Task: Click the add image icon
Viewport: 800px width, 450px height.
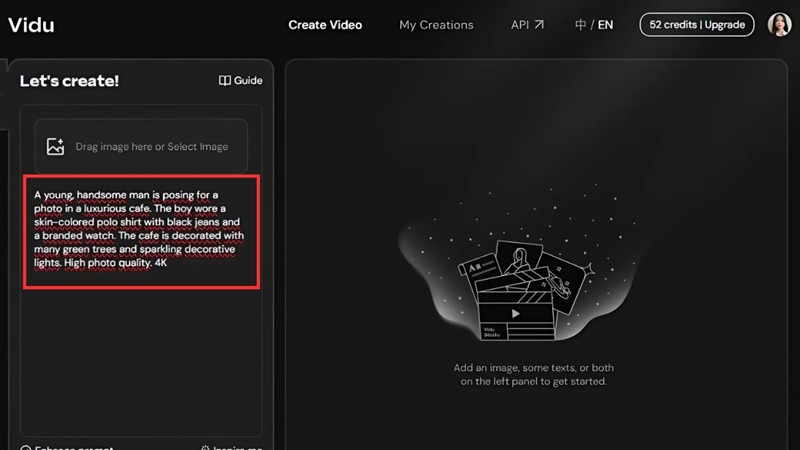Action: [x=55, y=146]
